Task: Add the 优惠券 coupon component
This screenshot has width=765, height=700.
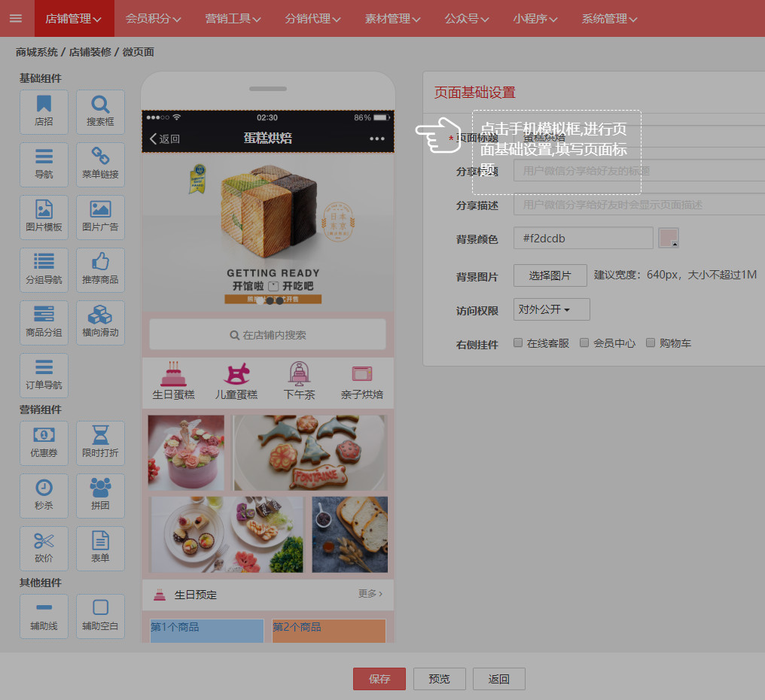Action: (x=44, y=443)
